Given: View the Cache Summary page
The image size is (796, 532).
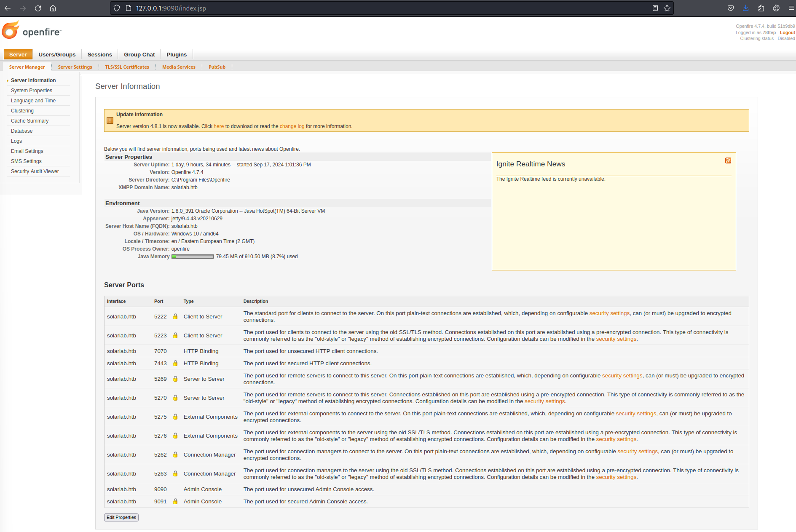Looking at the screenshot, I should (x=29, y=121).
